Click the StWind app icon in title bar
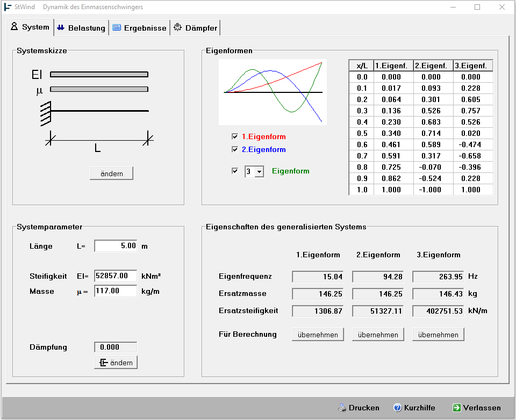The height and width of the screenshot is (420, 516). pyautogui.click(x=7, y=7)
